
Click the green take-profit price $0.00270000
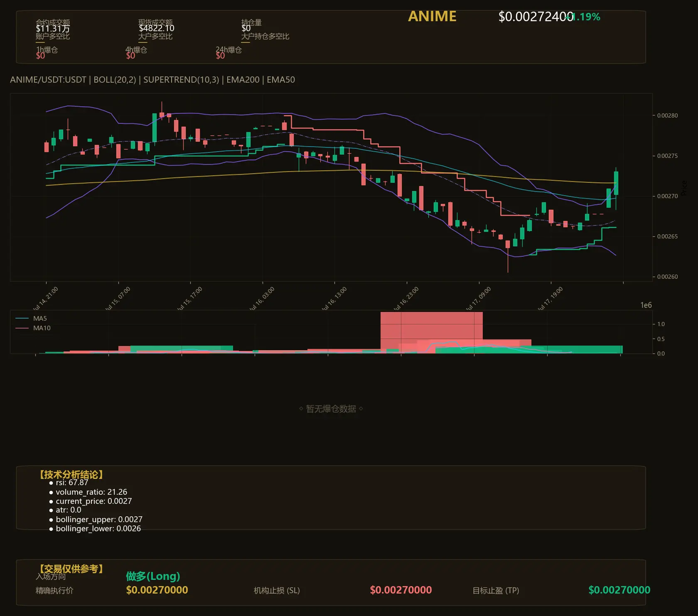click(619, 590)
